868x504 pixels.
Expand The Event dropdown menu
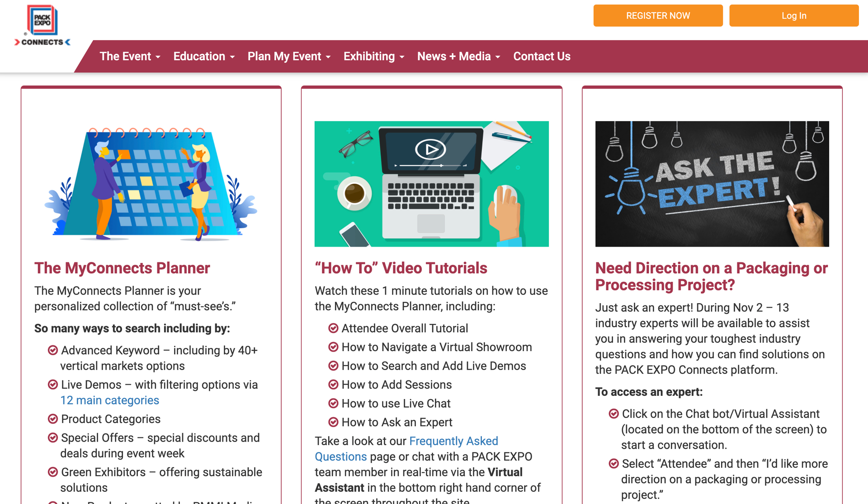[130, 57]
